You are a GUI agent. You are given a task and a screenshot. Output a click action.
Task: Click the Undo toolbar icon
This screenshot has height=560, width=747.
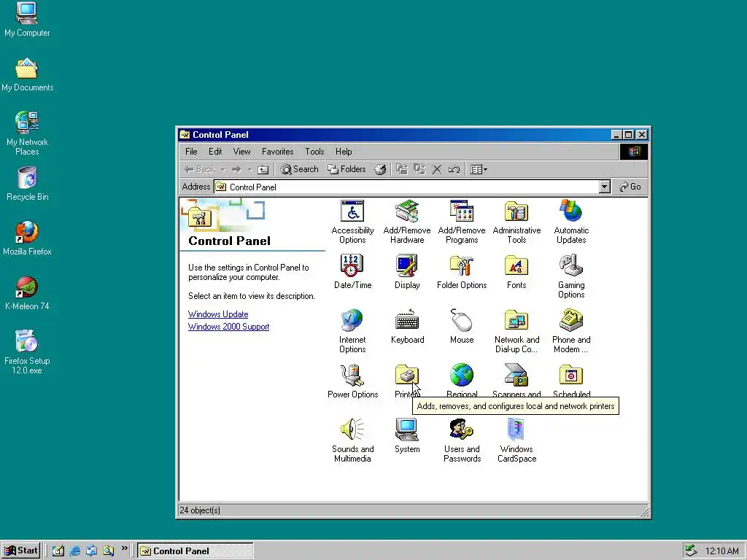tap(454, 169)
